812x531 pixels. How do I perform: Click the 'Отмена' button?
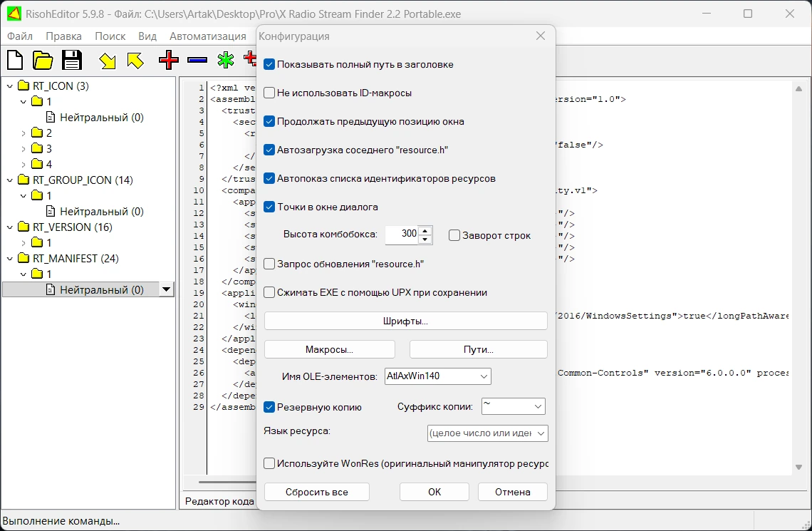[x=513, y=492]
